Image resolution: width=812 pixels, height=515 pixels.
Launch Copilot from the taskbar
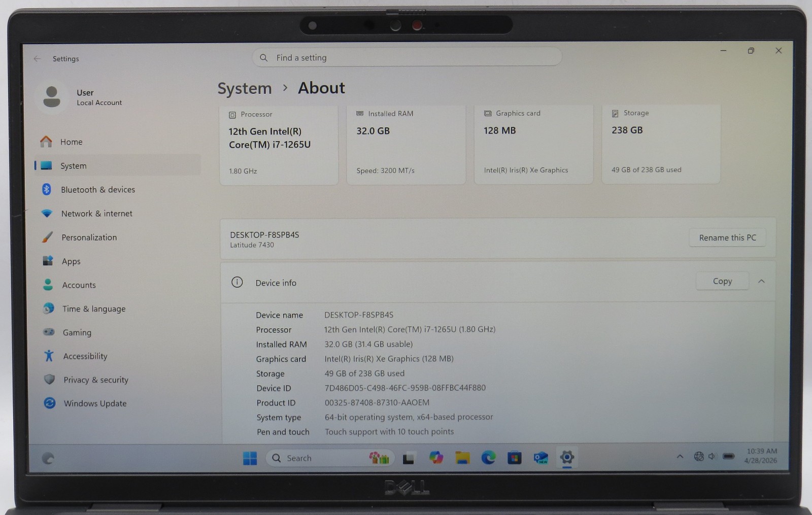pyautogui.click(x=435, y=458)
